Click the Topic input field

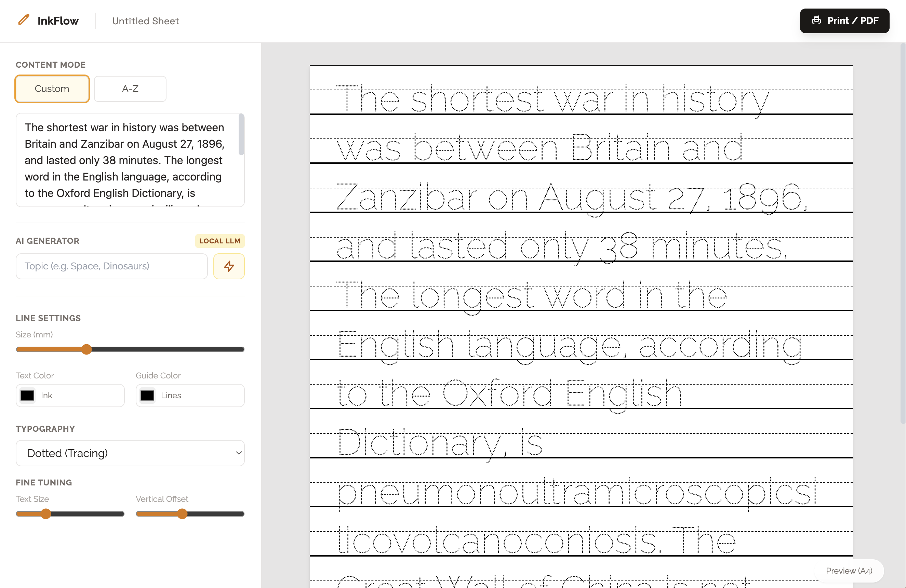point(111,266)
